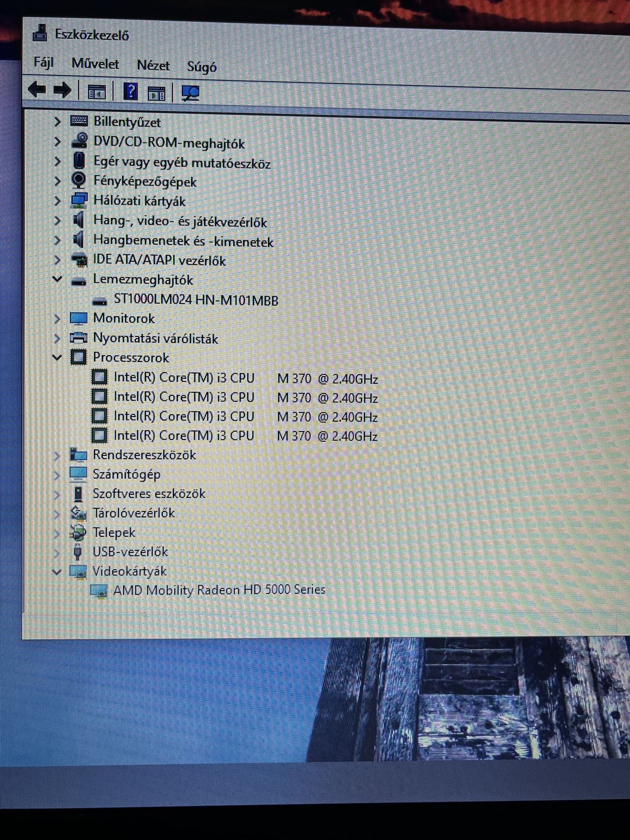630x840 pixels.
Task: Expand the Telepek category chevron
Action: point(56,533)
